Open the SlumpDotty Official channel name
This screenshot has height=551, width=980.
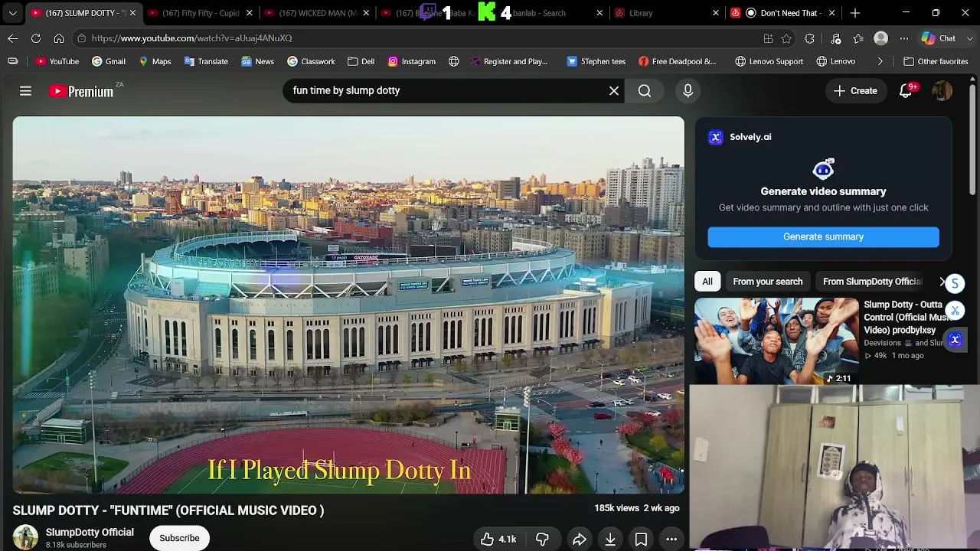(x=90, y=533)
